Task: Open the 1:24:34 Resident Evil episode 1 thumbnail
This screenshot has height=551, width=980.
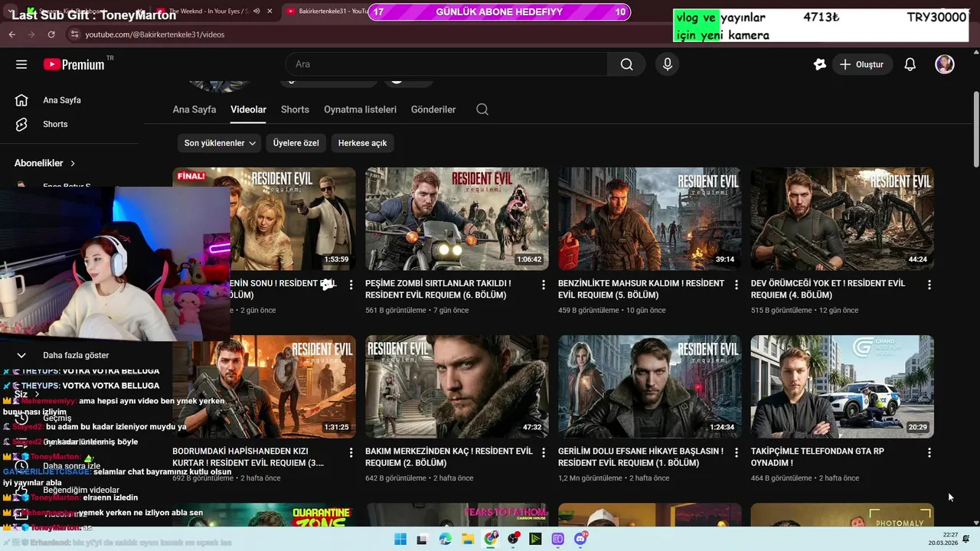Action: [x=649, y=386]
